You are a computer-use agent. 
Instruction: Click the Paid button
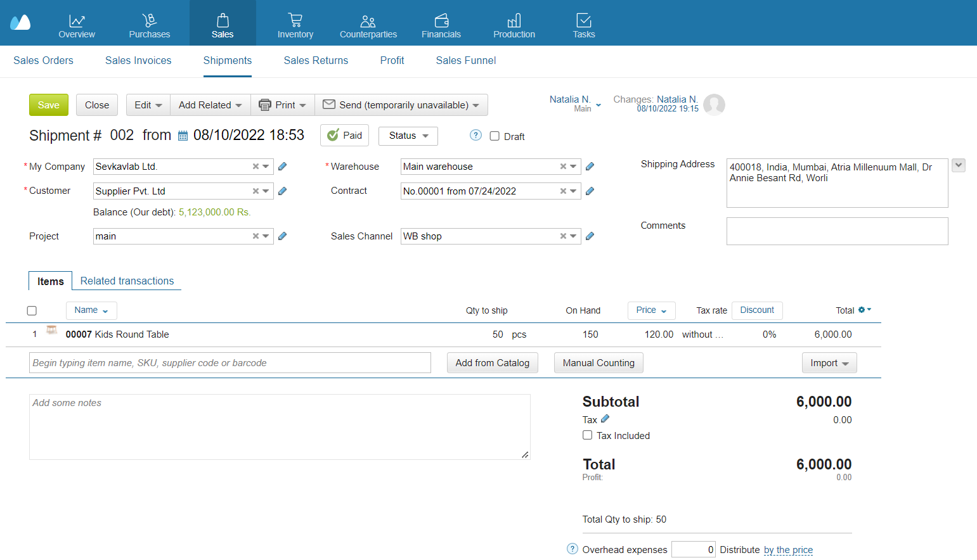[x=344, y=136]
